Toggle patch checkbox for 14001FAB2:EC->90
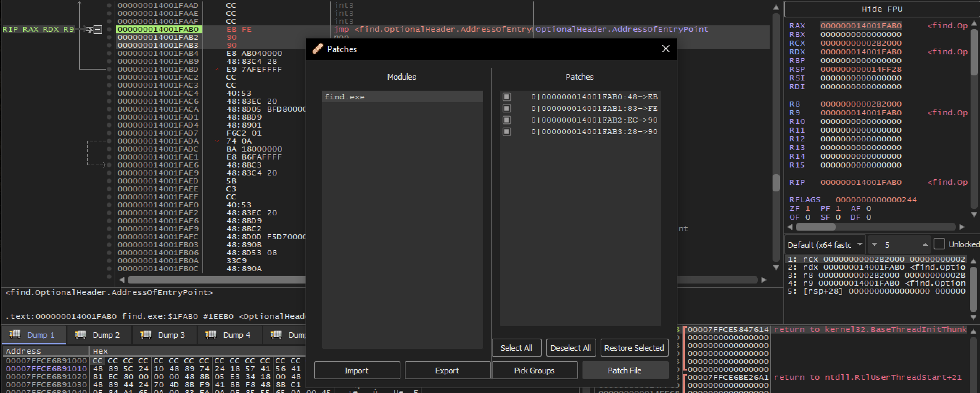Screen dimensions: 980x393 506,120
